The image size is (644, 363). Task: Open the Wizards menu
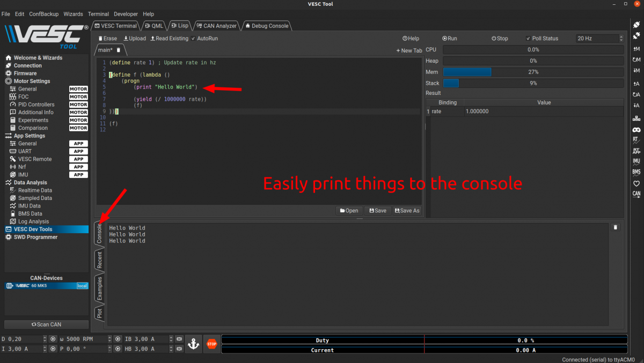(x=73, y=14)
